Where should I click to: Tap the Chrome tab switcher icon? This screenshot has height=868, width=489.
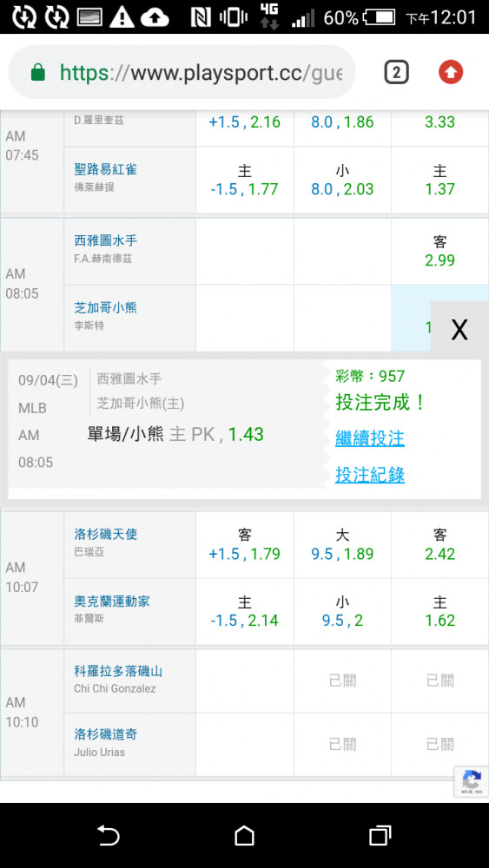(x=397, y=73)
